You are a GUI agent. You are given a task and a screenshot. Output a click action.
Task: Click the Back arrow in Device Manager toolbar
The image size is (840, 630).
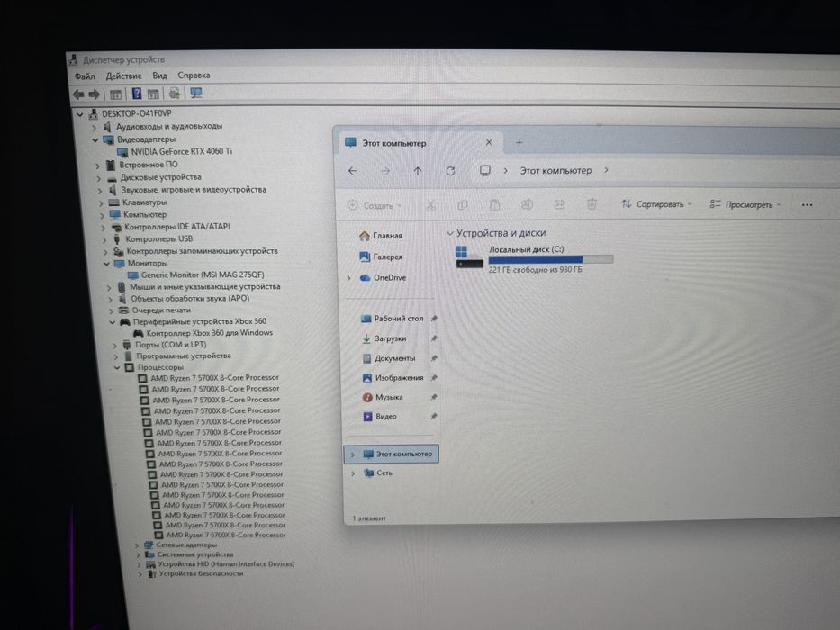pyautogui.click(x=78, y=94)
